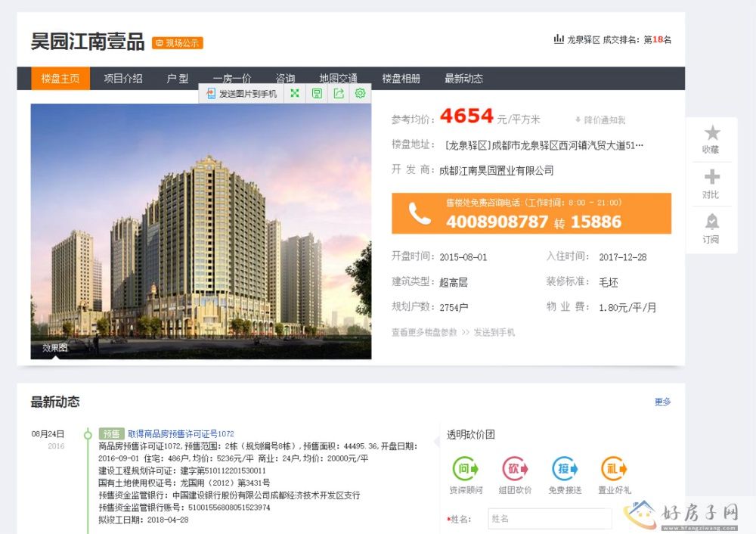Switch to the 项目介绍 tab
Screen dimensions: 756x534
point(122,79)
